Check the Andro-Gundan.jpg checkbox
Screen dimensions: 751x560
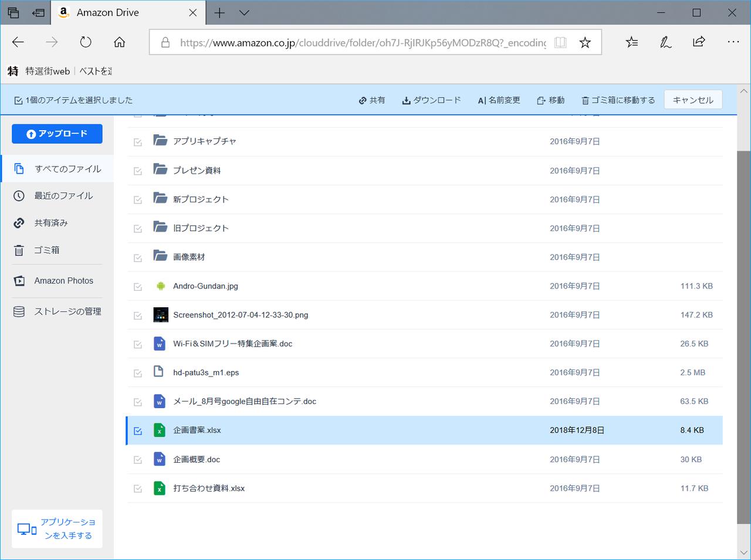click(x=138, y=287)
